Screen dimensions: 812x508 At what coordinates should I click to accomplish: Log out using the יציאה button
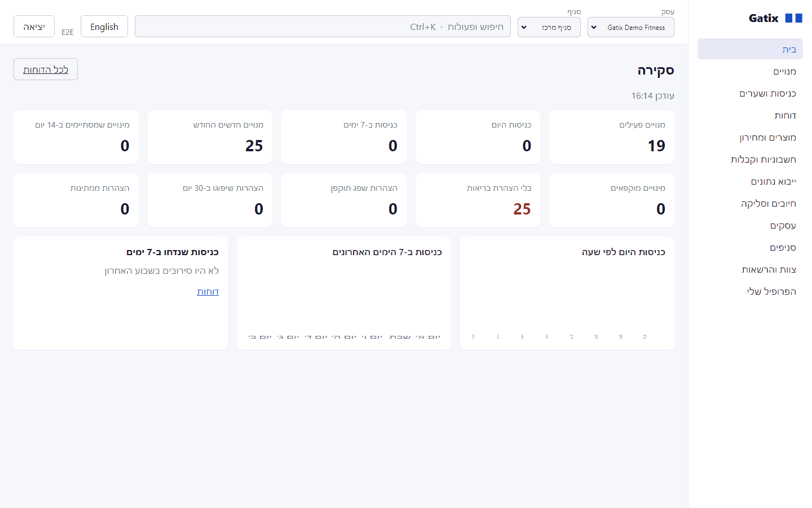[34, 27]
